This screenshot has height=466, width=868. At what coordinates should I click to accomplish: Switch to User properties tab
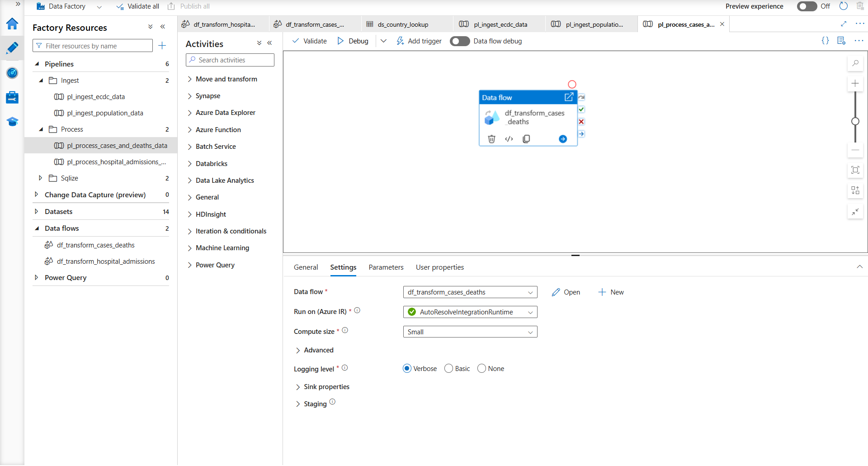440,267
